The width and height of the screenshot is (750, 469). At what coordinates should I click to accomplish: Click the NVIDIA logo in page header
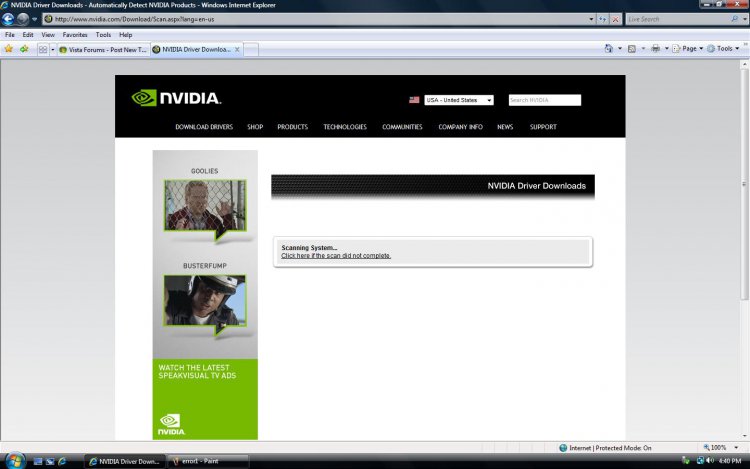click(x=176, y=98)
